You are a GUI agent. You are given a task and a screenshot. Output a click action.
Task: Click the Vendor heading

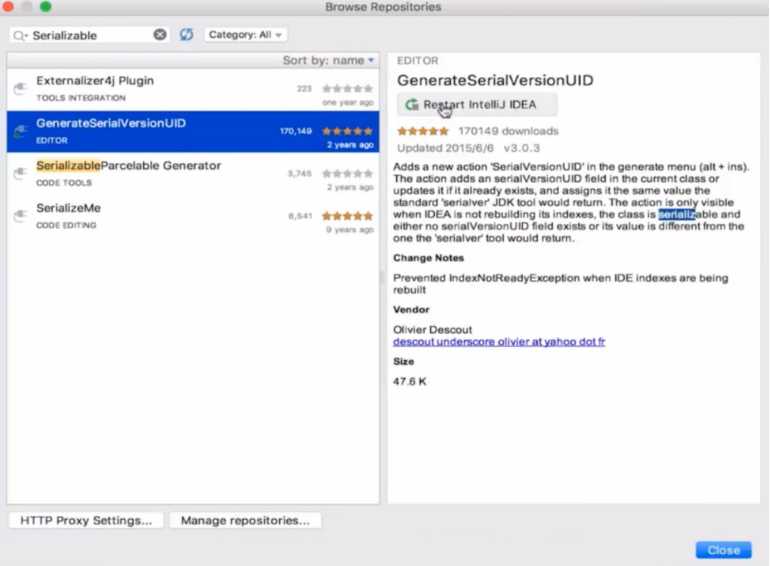click(x=411, y=310)
